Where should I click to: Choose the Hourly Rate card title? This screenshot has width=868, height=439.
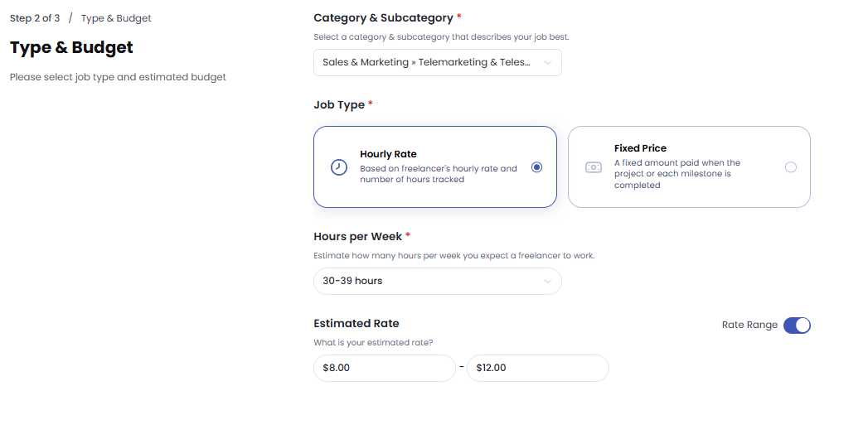click(x=388, y=154)
